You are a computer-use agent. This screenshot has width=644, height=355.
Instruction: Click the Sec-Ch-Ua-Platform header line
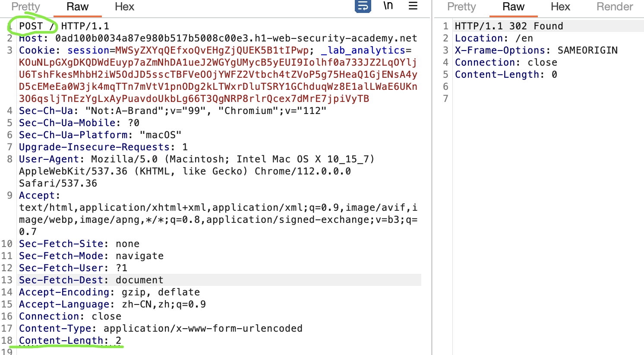coord(100,135)
